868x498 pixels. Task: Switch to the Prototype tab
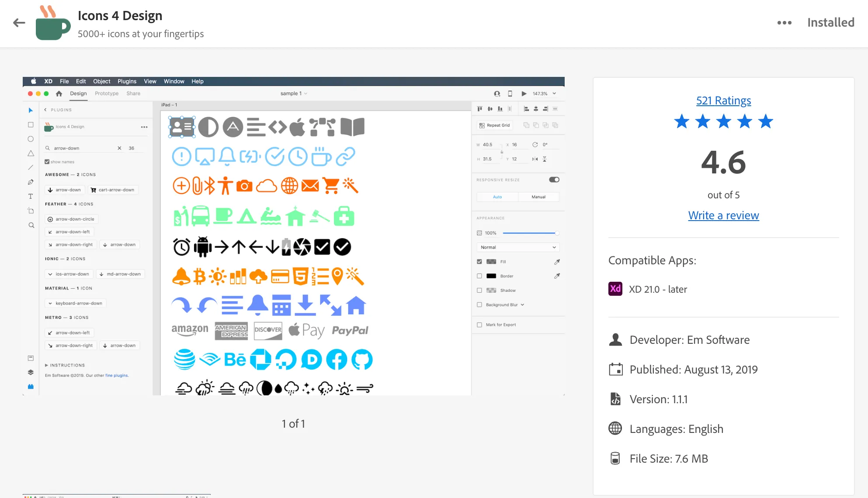coord(107,93)
